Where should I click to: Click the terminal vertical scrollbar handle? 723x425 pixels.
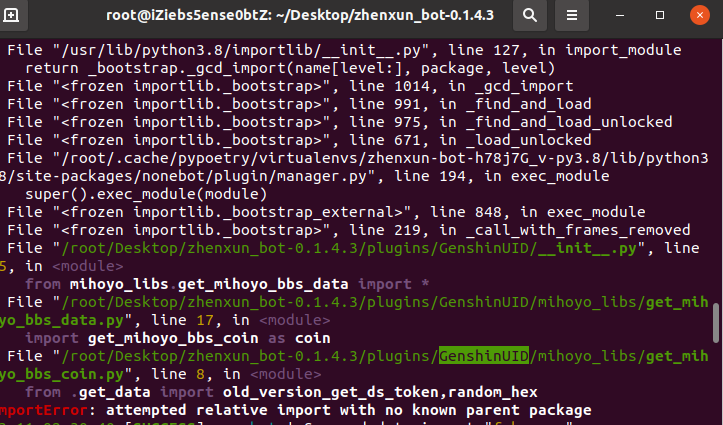716,323
